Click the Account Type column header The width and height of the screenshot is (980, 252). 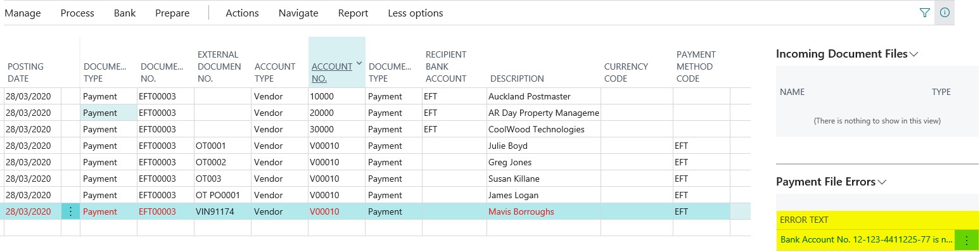pos(275,72)
